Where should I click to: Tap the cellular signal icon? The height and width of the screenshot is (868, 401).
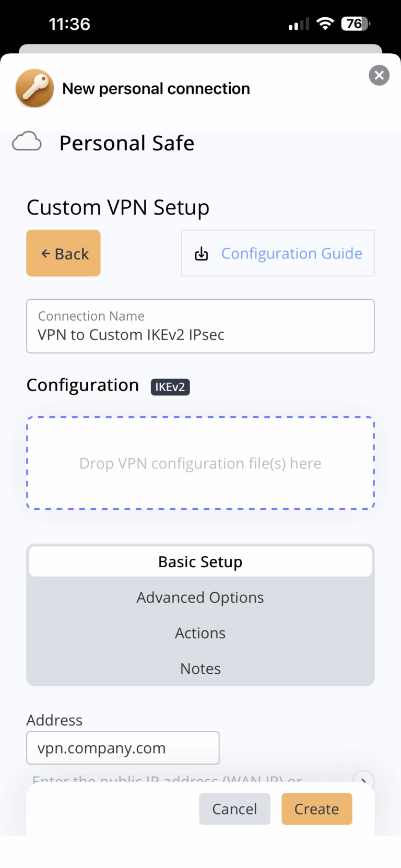(297, 23)
